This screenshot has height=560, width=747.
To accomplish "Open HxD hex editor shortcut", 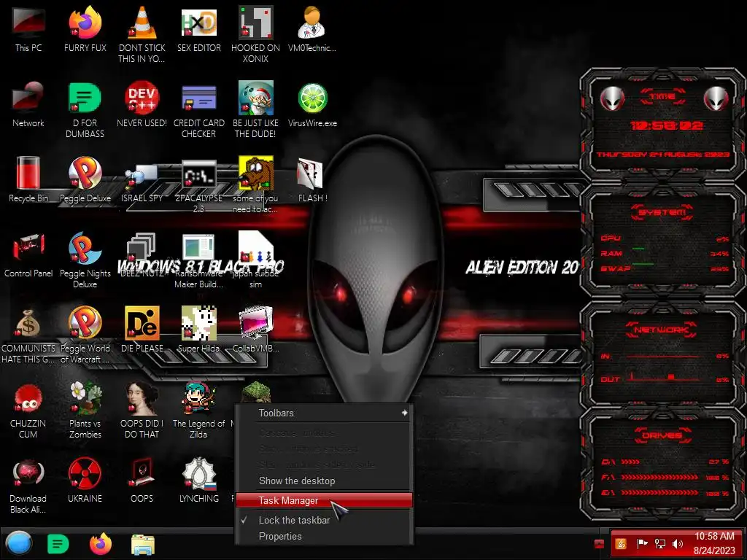I will pyautogui.click(x=199, y=23).
